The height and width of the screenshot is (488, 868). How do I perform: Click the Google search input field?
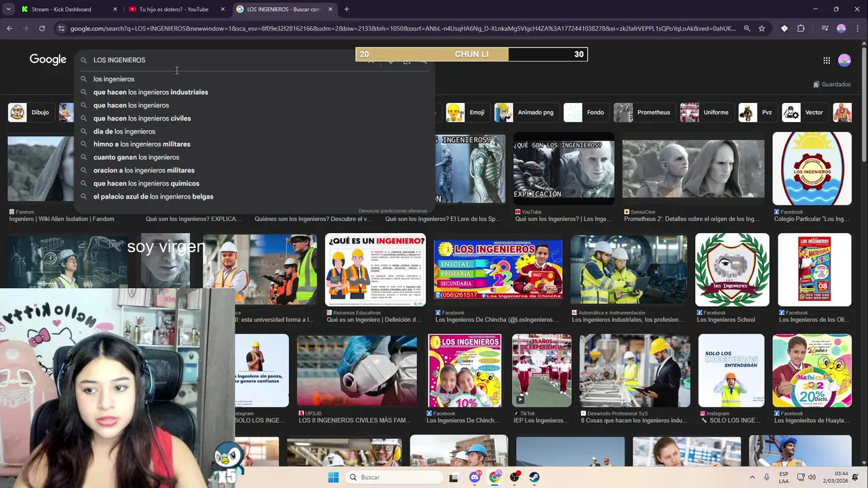(x=224, y=60)
